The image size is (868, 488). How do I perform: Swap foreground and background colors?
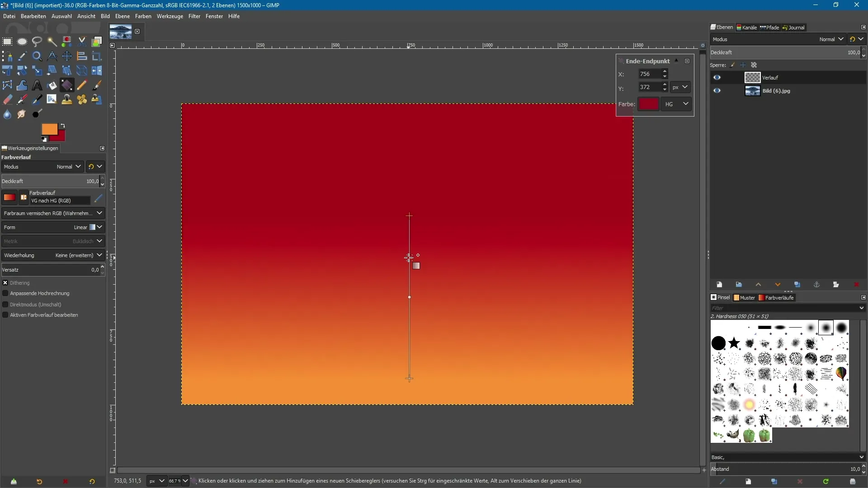[x=62, y=126]
